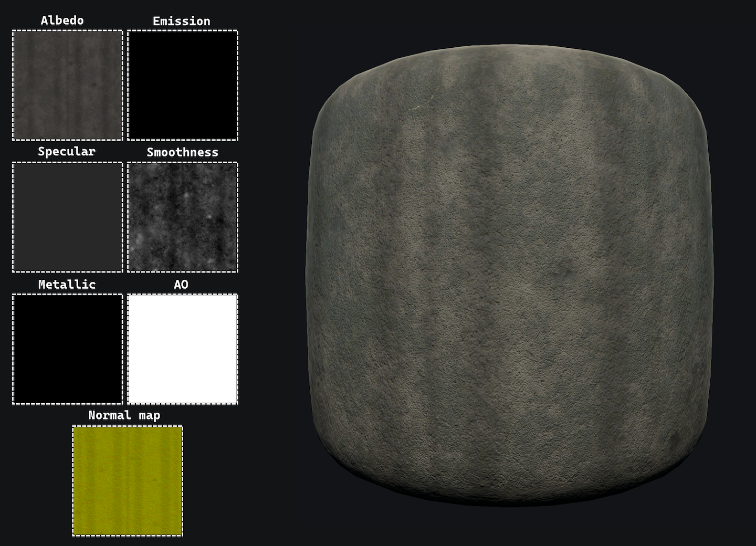Click the rendered stone material preview
Screen dimensions: 756x546
click(510, 276)
